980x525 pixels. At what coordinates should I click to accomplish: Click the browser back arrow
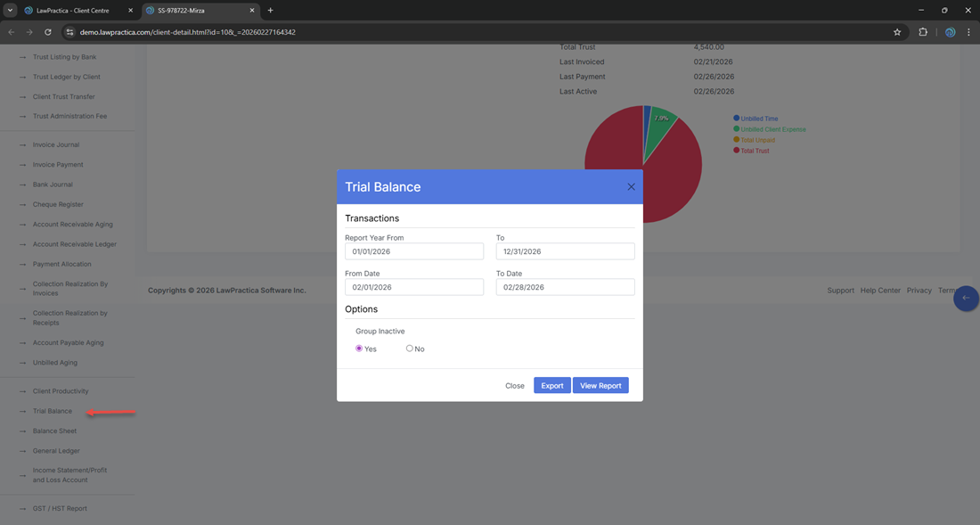point(12,32)
